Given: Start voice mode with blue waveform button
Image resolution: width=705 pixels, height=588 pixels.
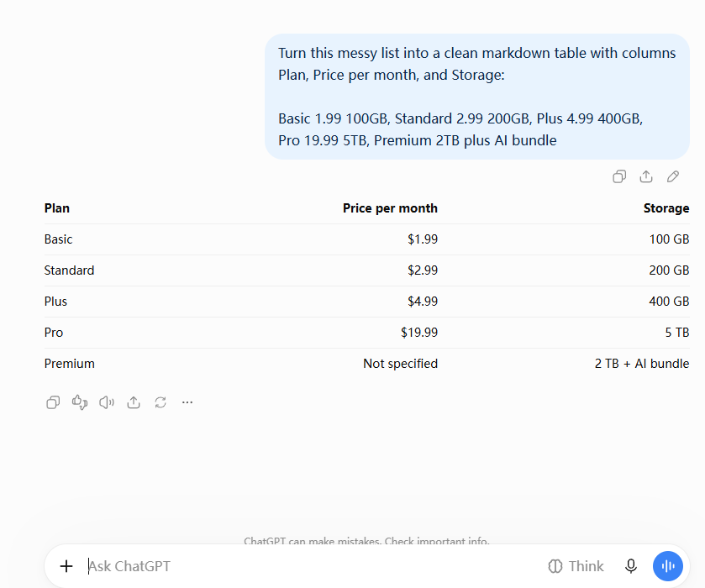Looking at the screenshot, I should click(x=668, y=566).
